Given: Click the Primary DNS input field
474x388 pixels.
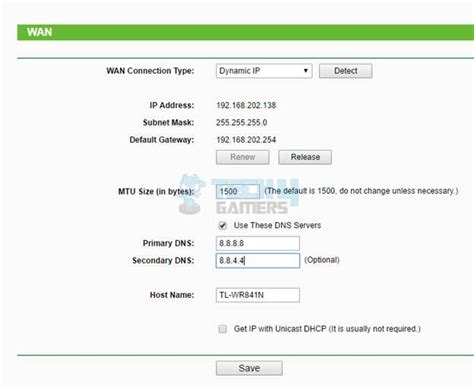Looking at the screenshot, I should pyautogui.click(x=258, y=243).
